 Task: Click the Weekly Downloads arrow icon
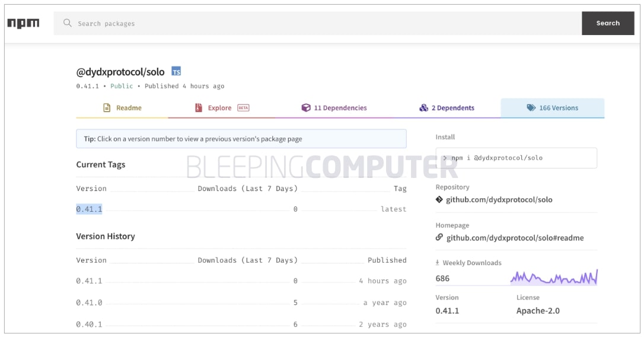(438, 262)
